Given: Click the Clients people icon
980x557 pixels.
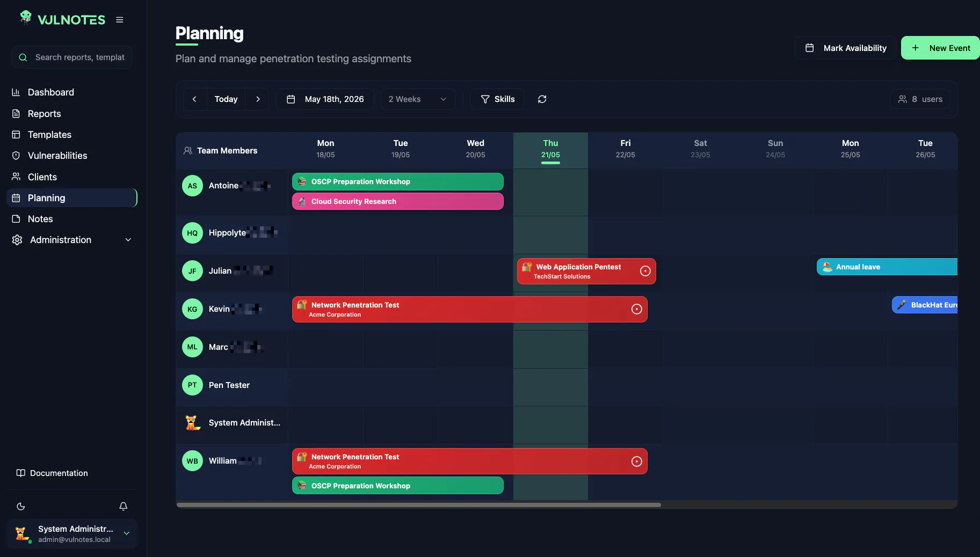Looking at the screenshot, I should coord(16,177).
